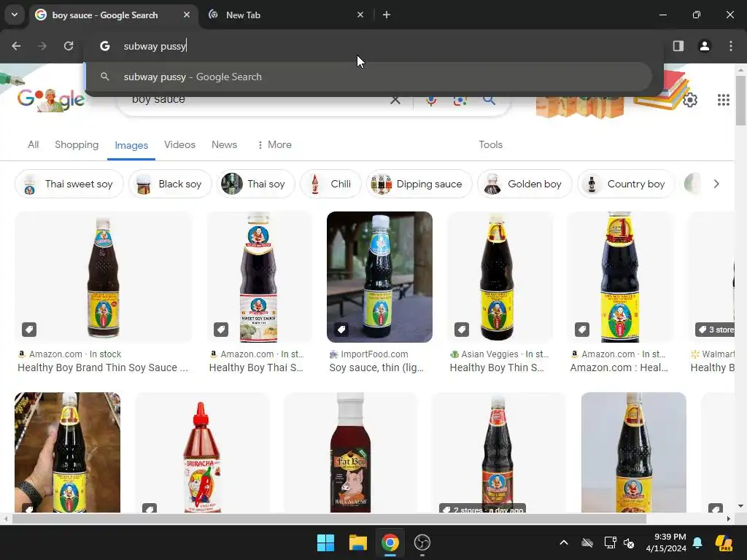Screen dimensions: 747x560
Task: Click the Google doodle logo
Action: tap(51, 99)
